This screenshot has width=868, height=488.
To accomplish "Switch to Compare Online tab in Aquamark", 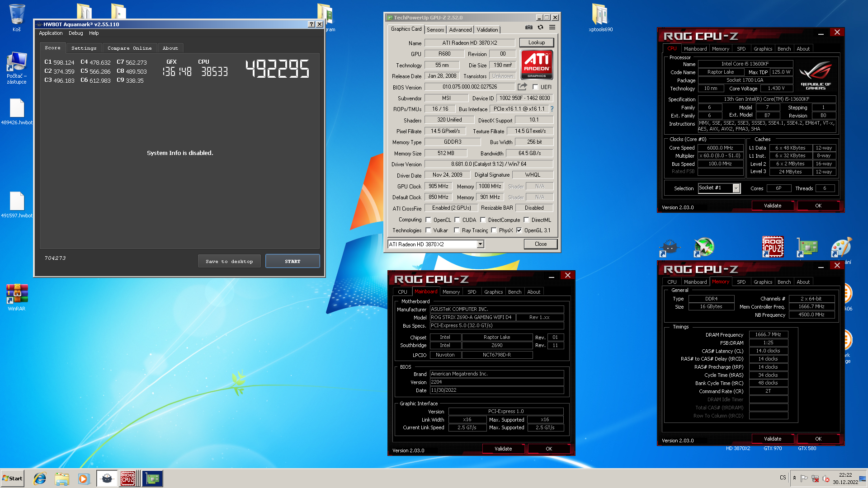I will pyautogui.click(x=129, y=48).
